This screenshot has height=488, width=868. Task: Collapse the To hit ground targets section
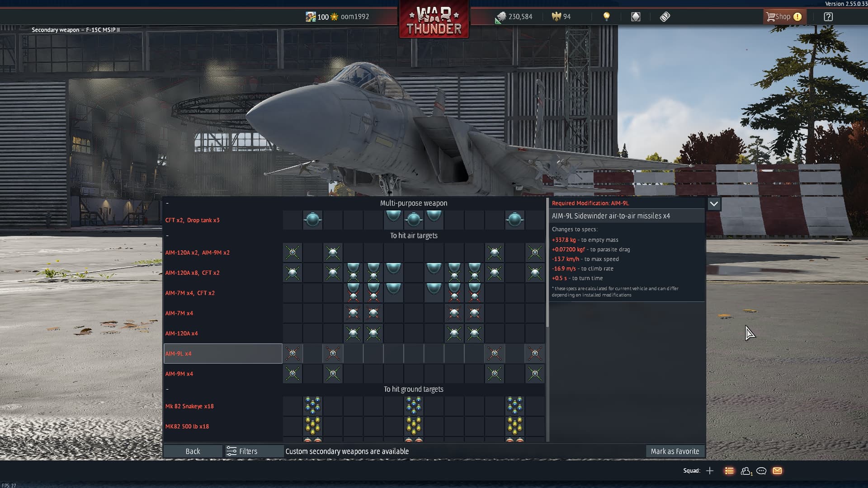pos(167,389)
